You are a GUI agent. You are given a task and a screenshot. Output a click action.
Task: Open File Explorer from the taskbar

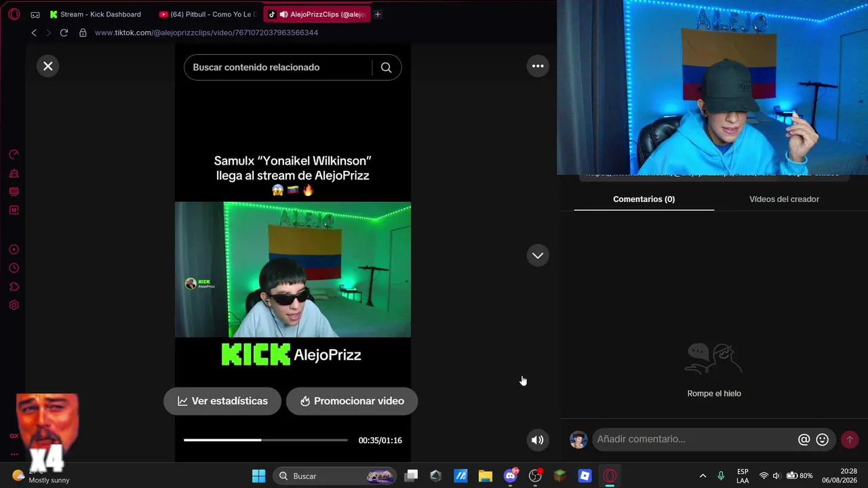(486, 476)
